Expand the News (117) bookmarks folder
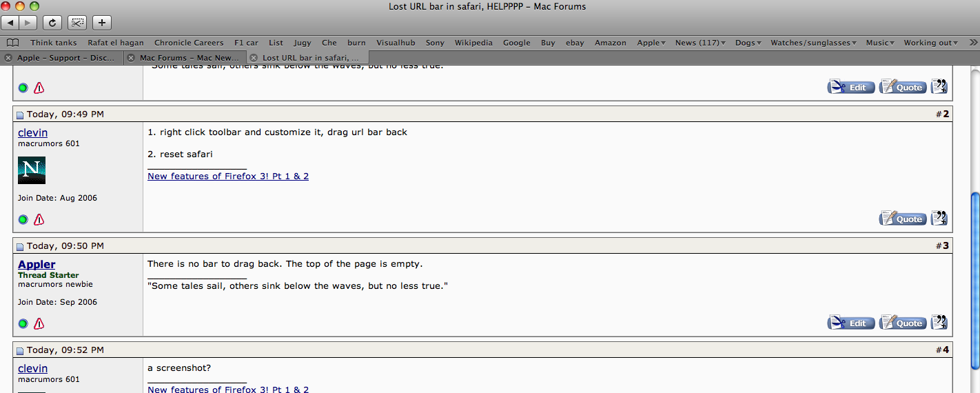The image size is (980, 393). 700,43
